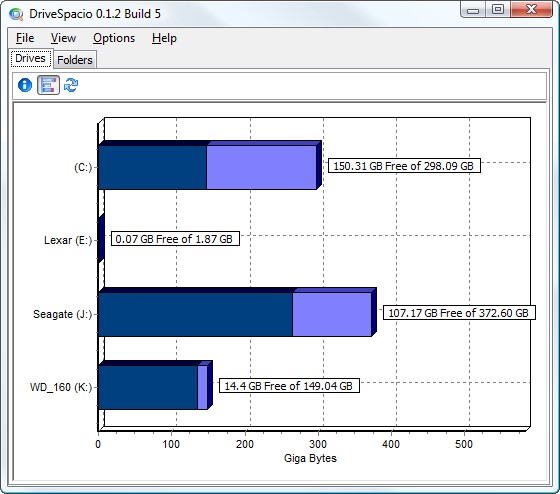Click the used space bar of drive C:
The width and height of the screenshot is (560, 494).
152,167
